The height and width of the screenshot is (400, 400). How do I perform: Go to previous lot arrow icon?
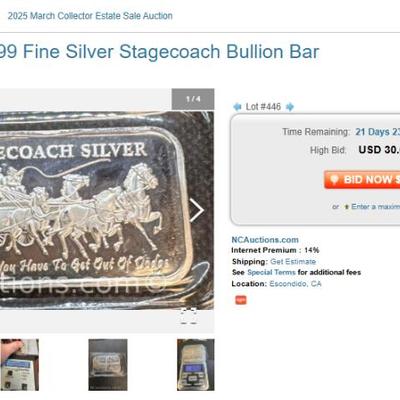click(x=237, y=107)
